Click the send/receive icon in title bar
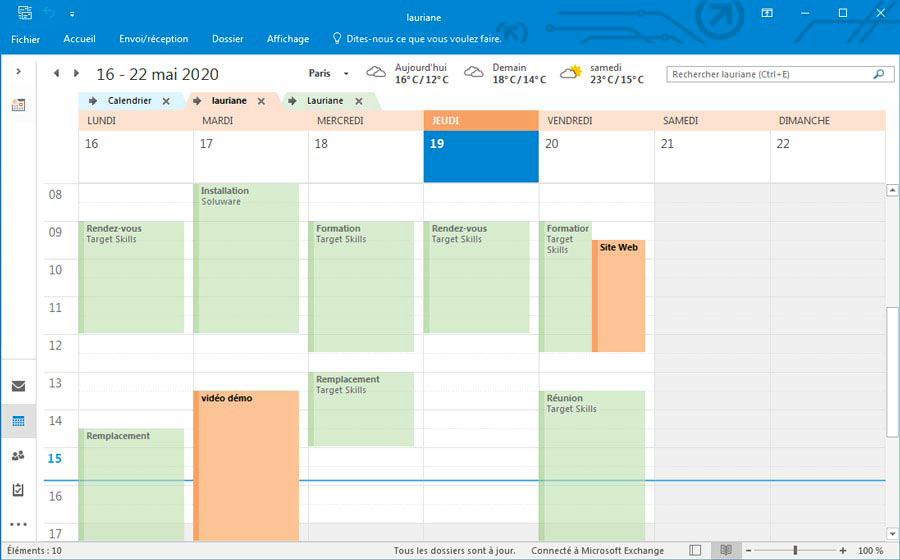The height and width of the screenshot is (560, 900). pyautogui.click(x=25, y=13)
